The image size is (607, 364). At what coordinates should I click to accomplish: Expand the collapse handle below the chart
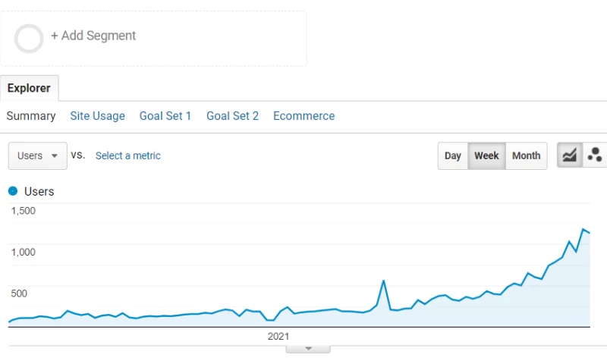(308, 349)
